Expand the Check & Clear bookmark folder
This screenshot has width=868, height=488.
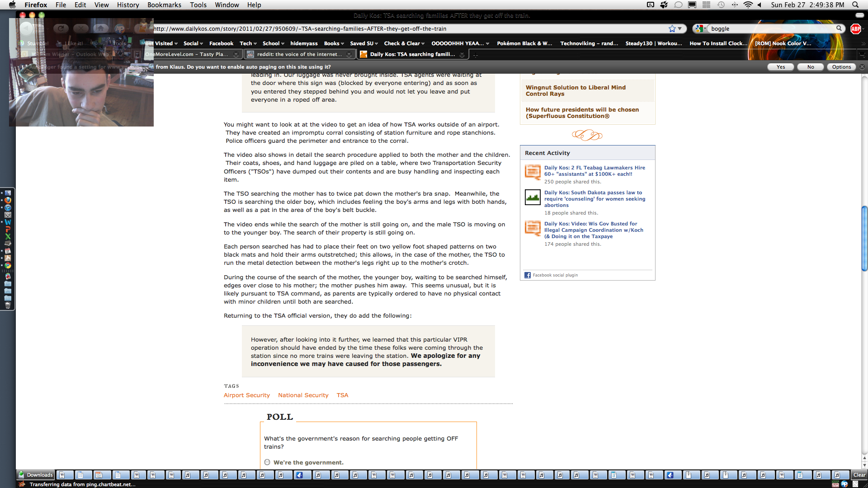pos(404,43)
